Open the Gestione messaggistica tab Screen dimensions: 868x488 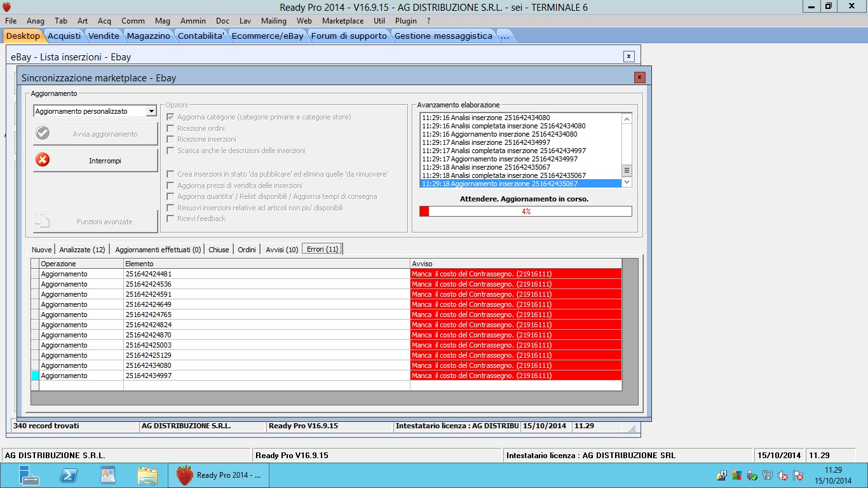click(x=444, y=36)
